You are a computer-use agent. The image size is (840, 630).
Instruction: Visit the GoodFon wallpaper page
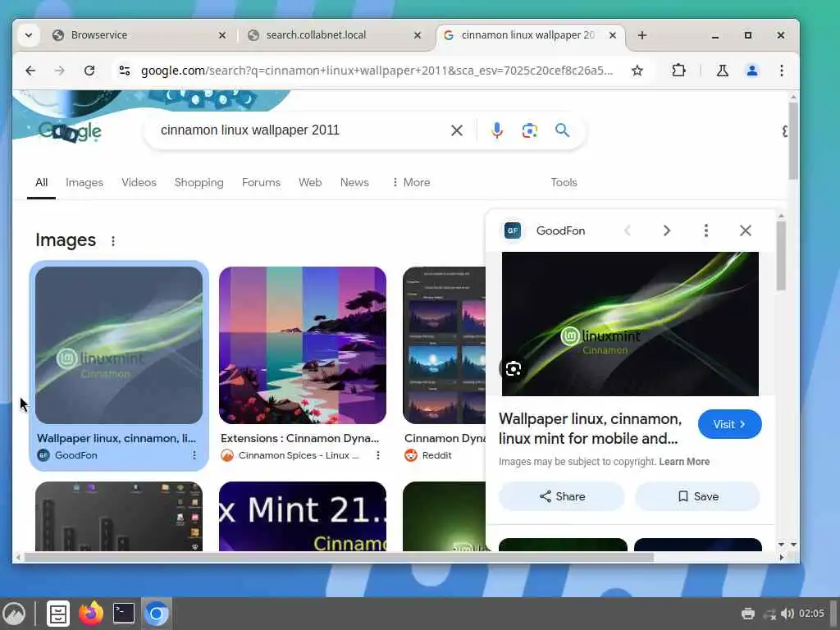(x=729, y=424)
